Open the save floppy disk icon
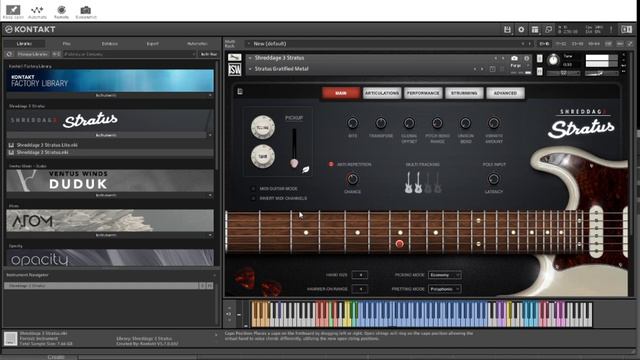 (x=507, y=29)
